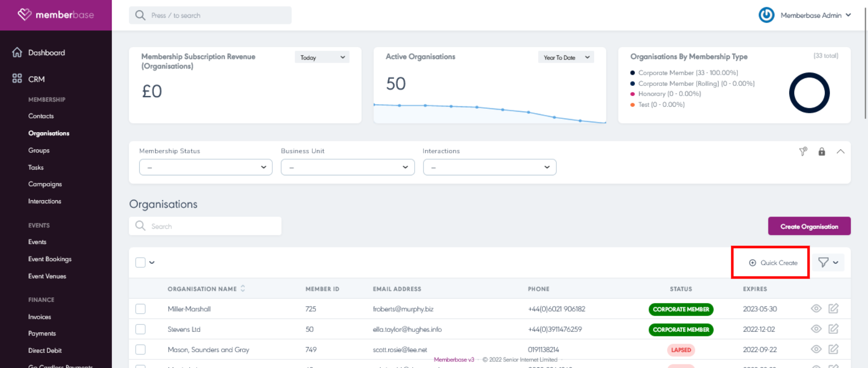
Task: Open the table filter funnel menu
Action: pos(828,262)
